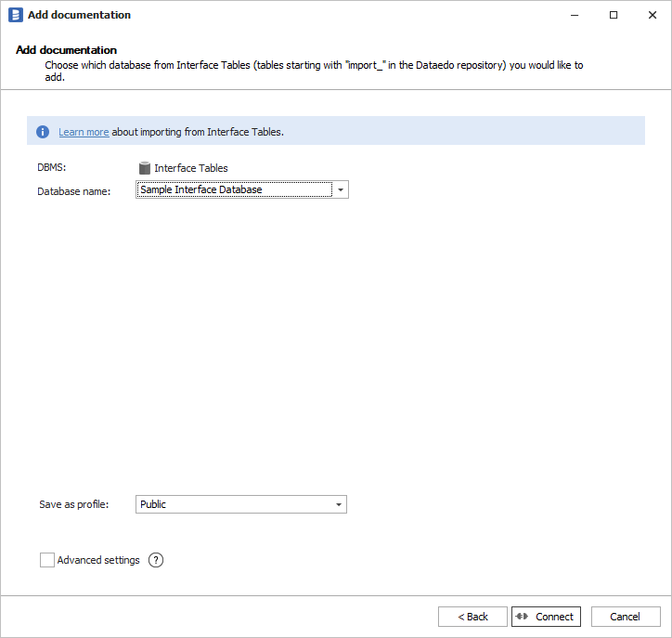Click the bold Add documentation page heading
Screen dimensions: 672x638
coord(66,50)
